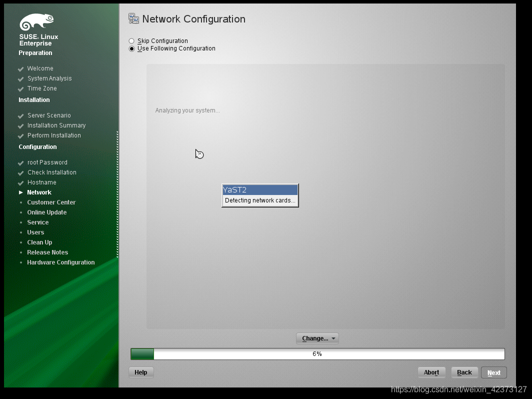Go back with the Back button
The width and height of the screenshot is (532, 399).
point(464,372)
